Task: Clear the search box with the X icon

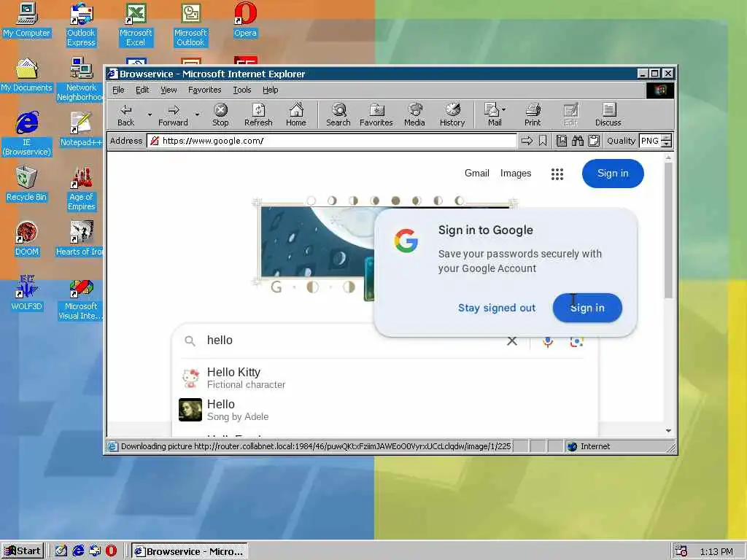Action: coord(512,341)
